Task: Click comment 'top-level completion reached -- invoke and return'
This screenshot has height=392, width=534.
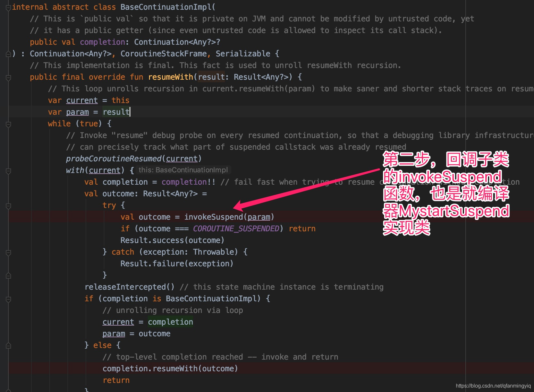Action: click(220, 357)
